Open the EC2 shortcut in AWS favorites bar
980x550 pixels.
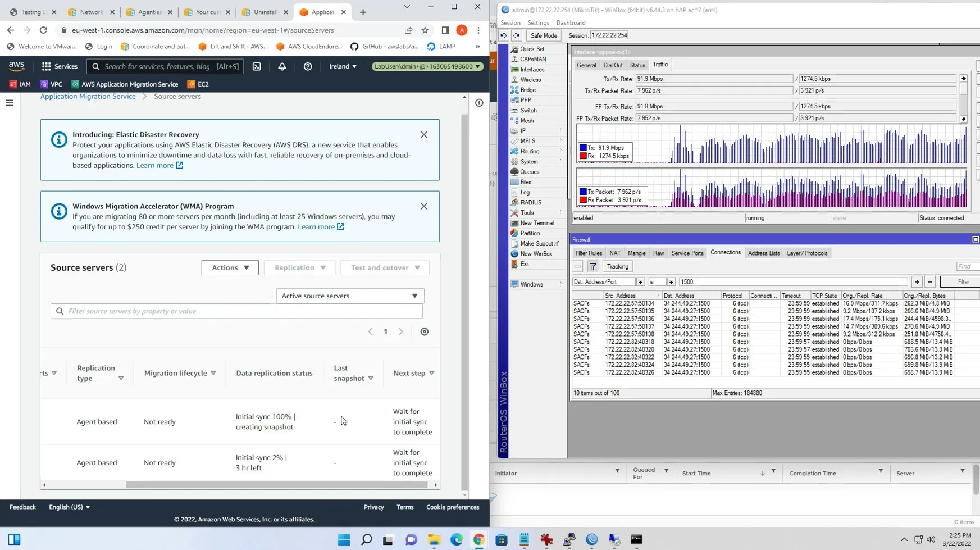198,84
